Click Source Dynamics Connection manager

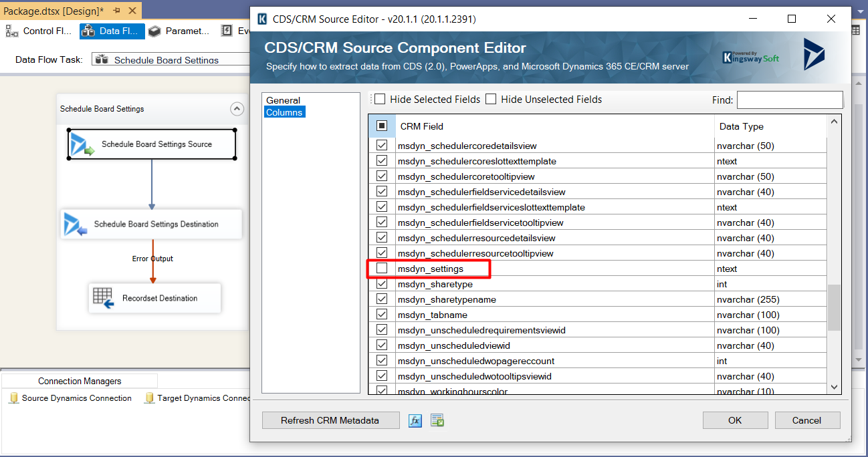70,398
